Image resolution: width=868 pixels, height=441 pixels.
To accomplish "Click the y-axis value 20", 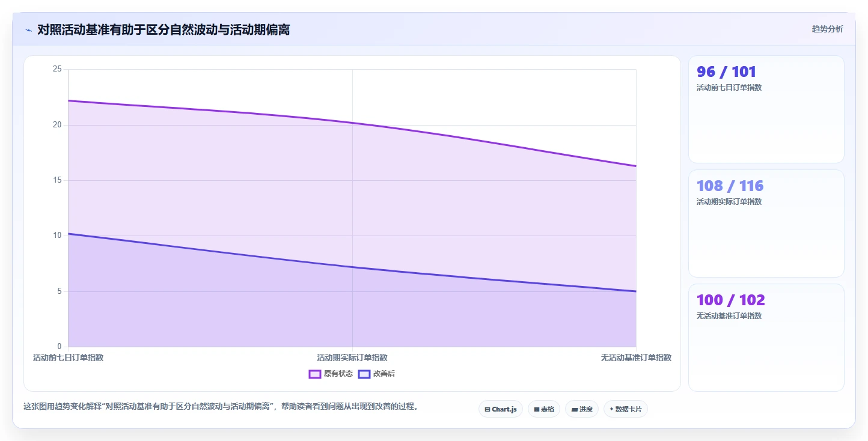I will pyautogui.click(x=57, y=125).
